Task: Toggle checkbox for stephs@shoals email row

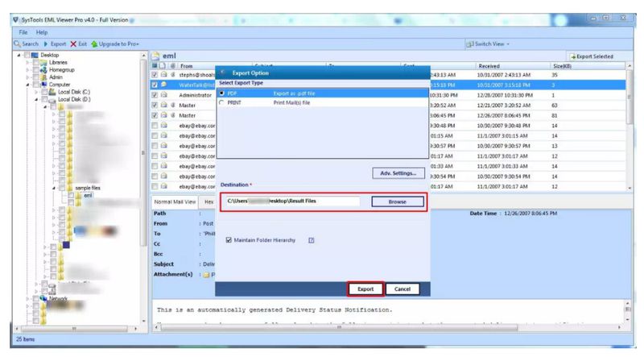Action: (x=154, y=74)
